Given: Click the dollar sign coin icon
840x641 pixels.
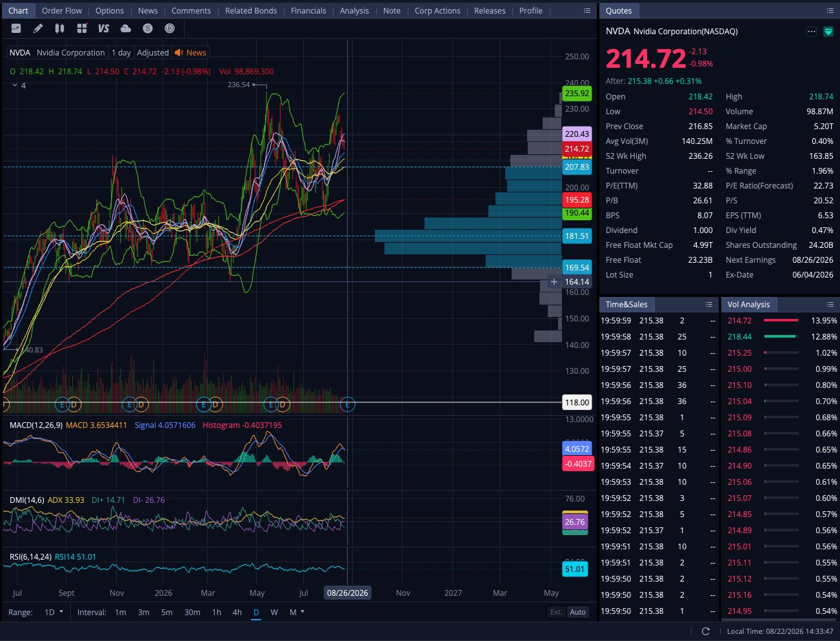Looking at the screenshot, I should pos(148,28).
